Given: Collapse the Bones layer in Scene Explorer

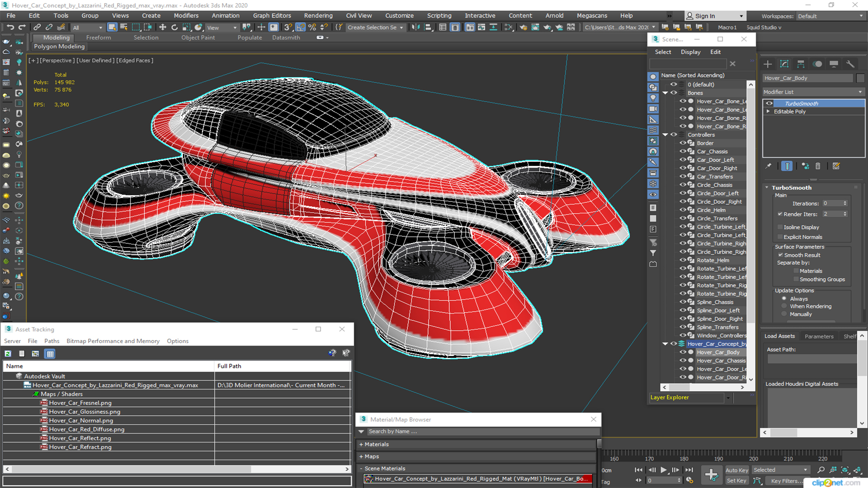Looking at the screenshot, I should [x=665, y=93].
